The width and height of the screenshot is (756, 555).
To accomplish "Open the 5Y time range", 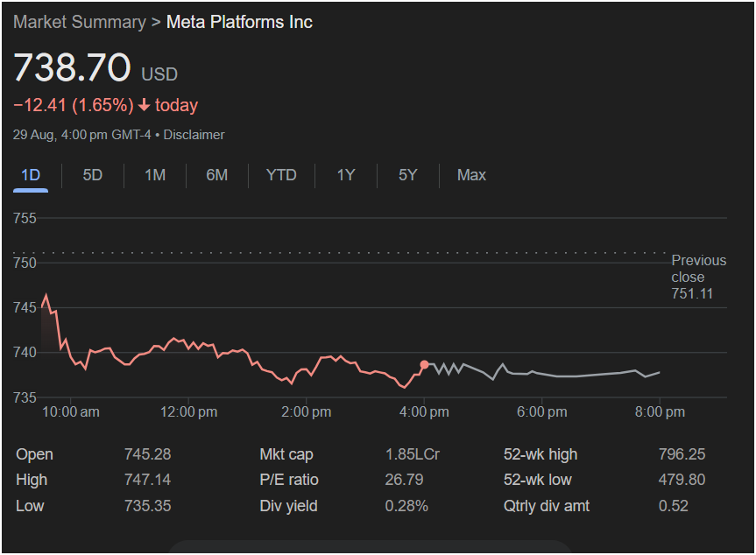I will click(x=408, y=175).
